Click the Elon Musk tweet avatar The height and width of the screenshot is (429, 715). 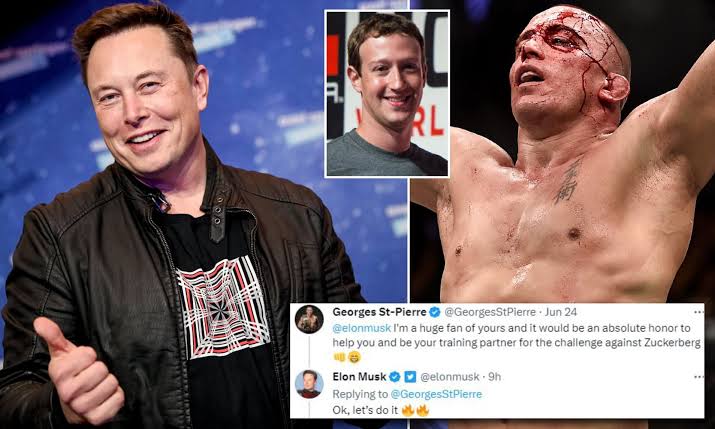coord(309,384)
